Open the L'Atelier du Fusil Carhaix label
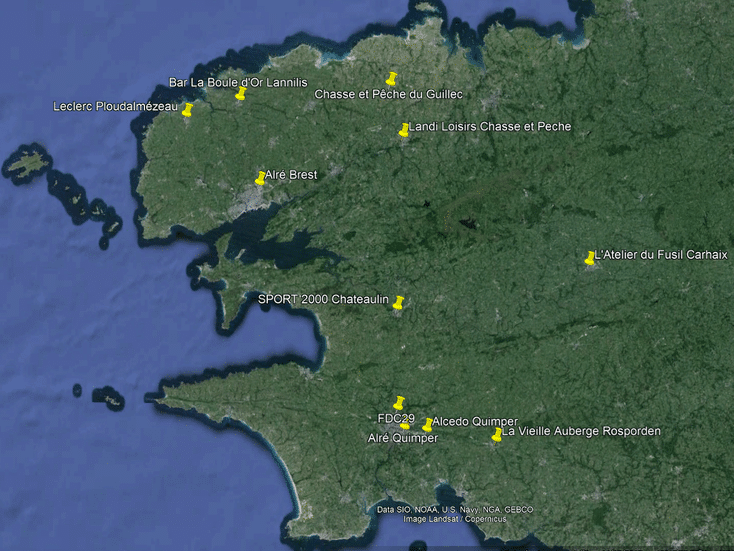Screen dimensions: 734x551 tap(661, 255)
